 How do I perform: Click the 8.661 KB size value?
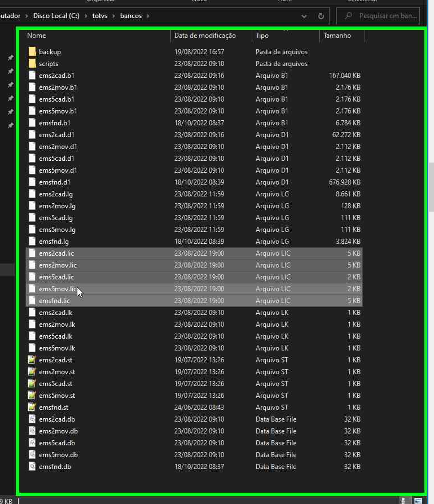pyautogui.click(x=348, y=194)
